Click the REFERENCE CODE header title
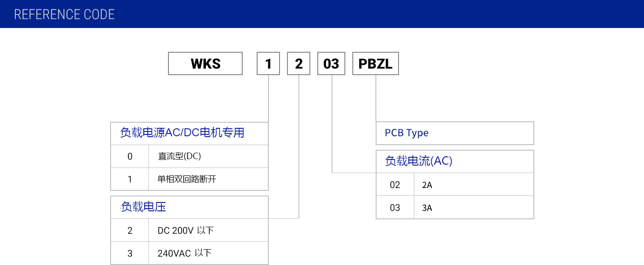Viewport: 644px width, 265px height. click(x=64, y=14)
